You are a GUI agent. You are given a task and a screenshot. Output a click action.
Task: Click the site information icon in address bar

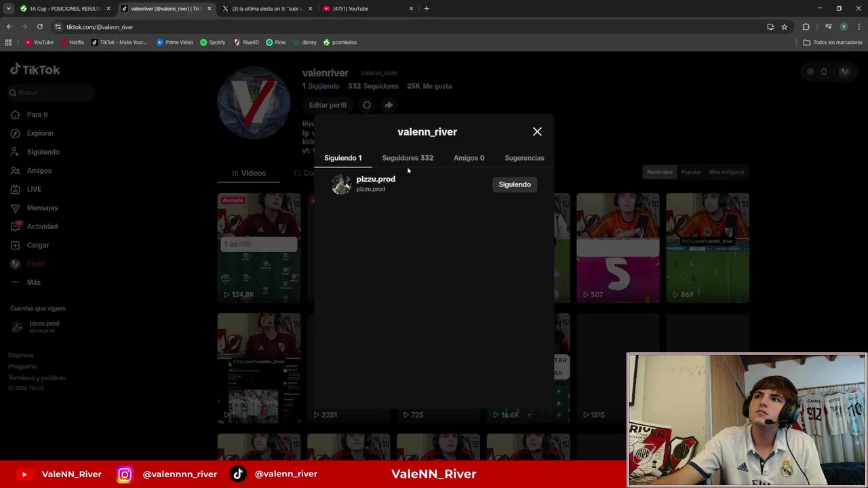58,27
